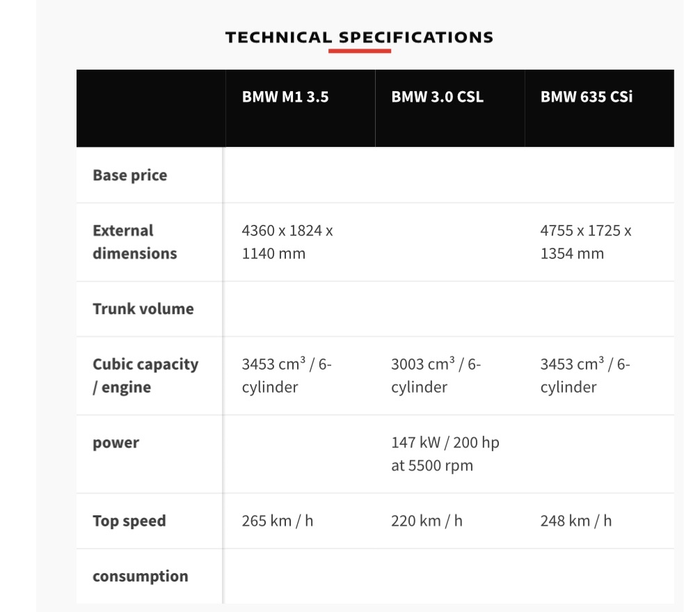Click the 248 km / h value
Viewport: 700px width, 612px height.
tap(576, 521)
